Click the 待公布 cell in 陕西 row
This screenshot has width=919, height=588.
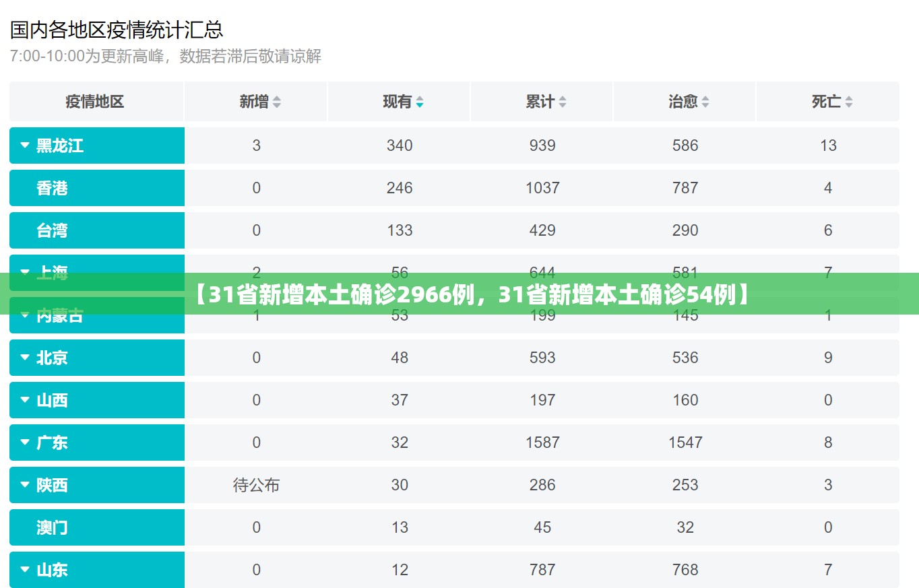(257, 485)
